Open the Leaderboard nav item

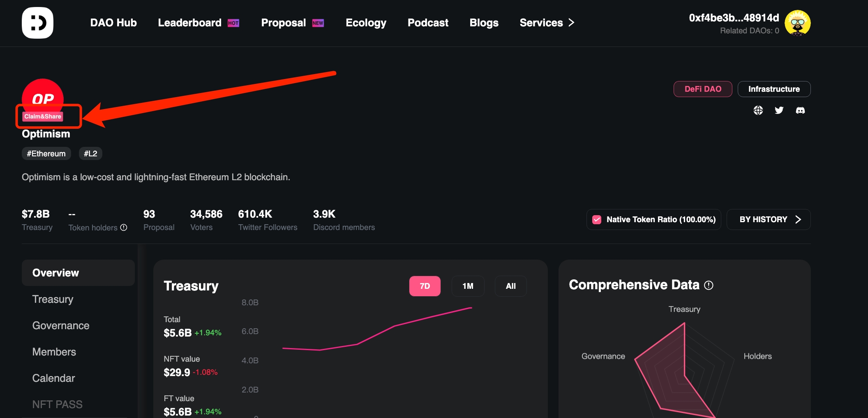point(190,23)
